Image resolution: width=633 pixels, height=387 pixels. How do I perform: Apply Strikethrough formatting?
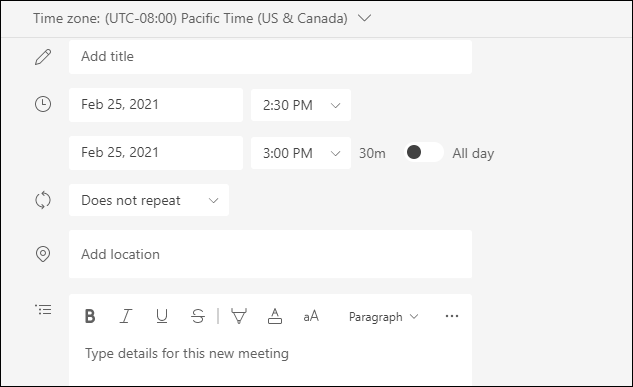(x=198, y=316)
